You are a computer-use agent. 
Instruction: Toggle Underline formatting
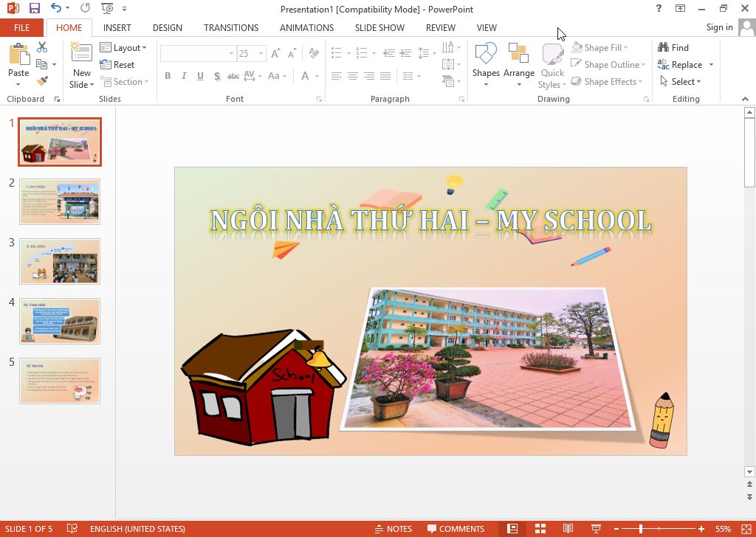coord(200,76)
